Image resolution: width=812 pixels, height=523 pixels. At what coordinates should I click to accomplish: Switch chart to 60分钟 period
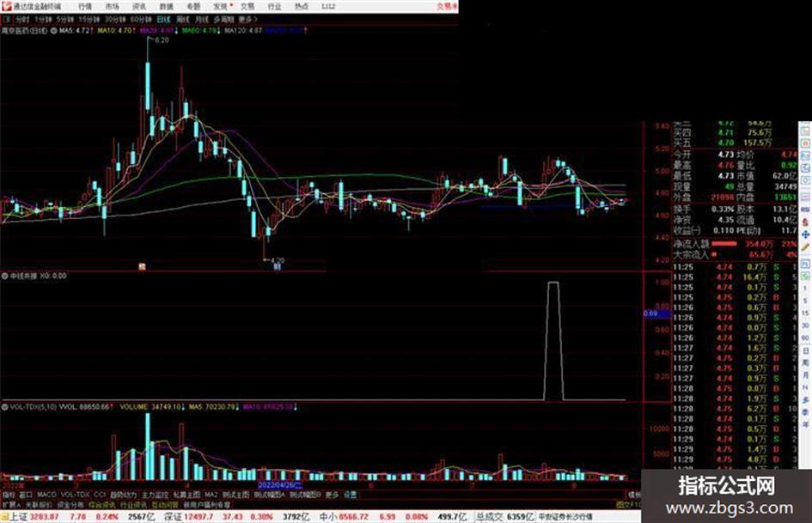tap(141, 19)
